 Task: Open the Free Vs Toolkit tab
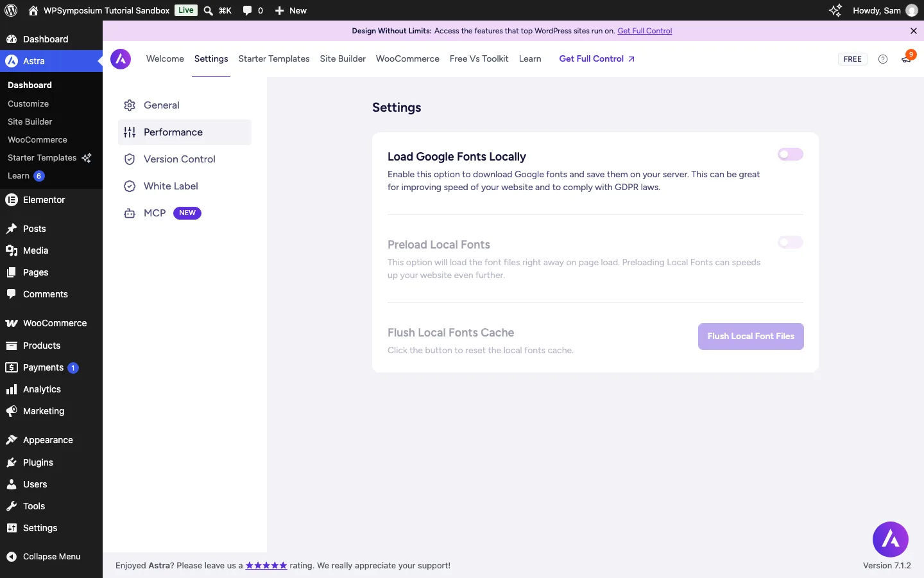(x=479, y=58)
